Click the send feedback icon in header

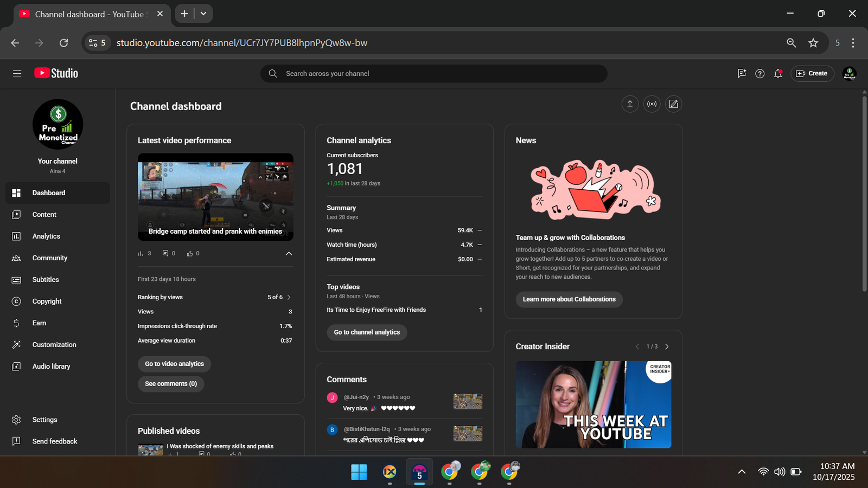pyautogui.click(x=742, y=74)
